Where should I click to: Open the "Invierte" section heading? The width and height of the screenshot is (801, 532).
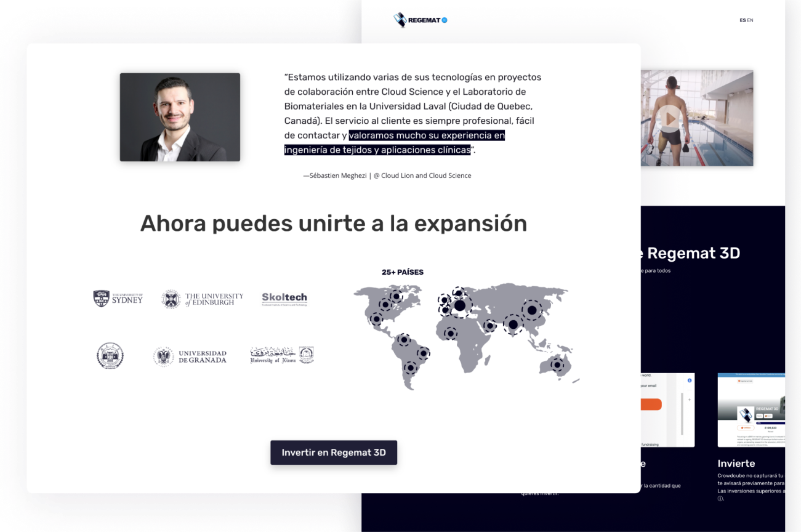pos(736,463)
